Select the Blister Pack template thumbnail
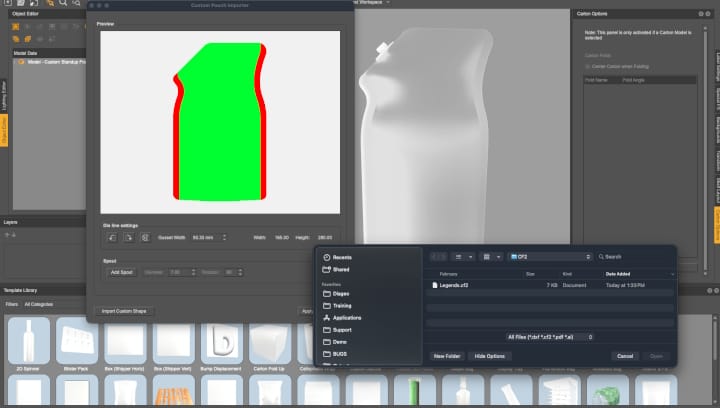Screen dimensions: 720x408 coord(77,342)
